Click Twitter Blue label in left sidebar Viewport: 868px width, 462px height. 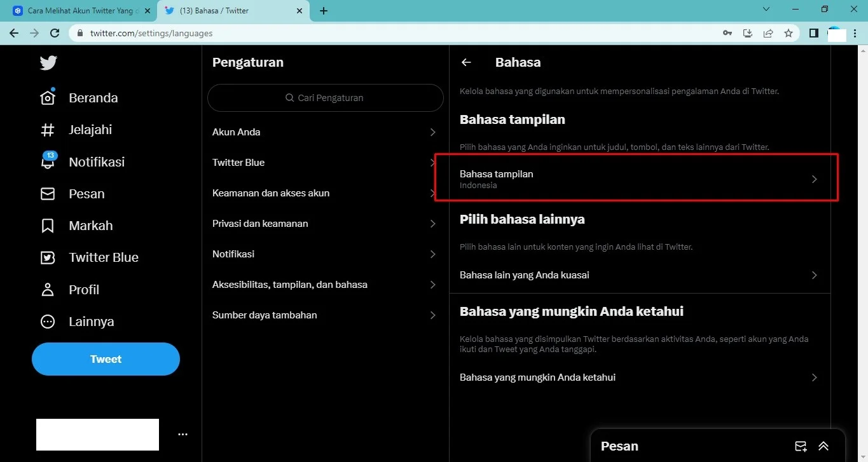[104, 257]
